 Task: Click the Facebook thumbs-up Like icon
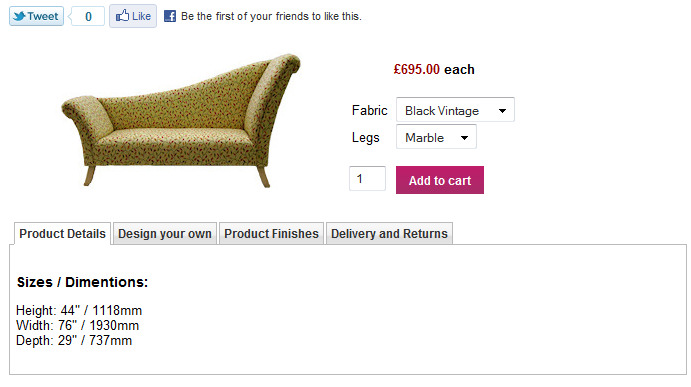pyautogui.click(x=122, y=16)
